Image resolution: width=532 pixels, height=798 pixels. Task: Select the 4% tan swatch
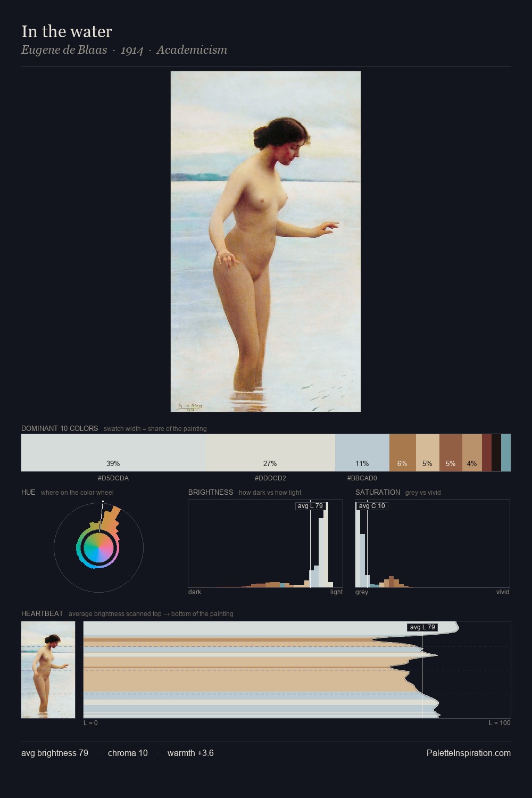(x=472, y=453)
